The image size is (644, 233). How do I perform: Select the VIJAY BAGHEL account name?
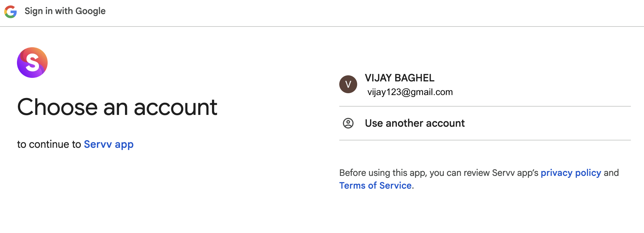coord(399,78)
